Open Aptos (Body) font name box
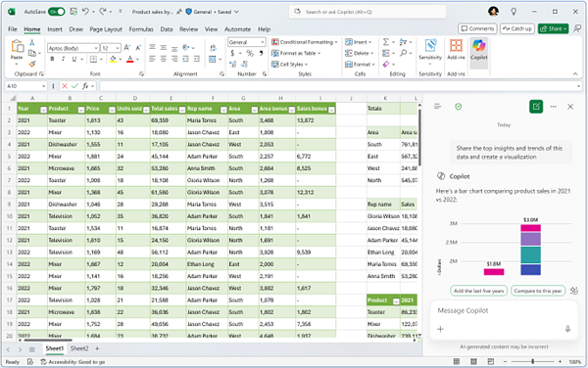 tap(73, 48)
